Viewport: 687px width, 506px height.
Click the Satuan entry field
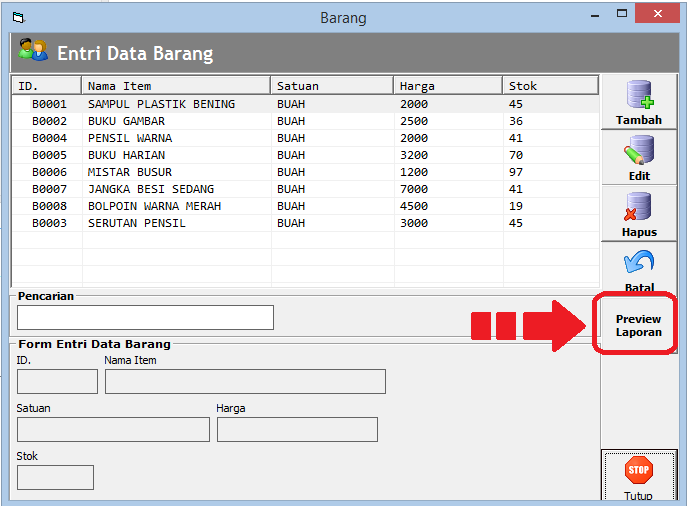[x=113, y=429]
